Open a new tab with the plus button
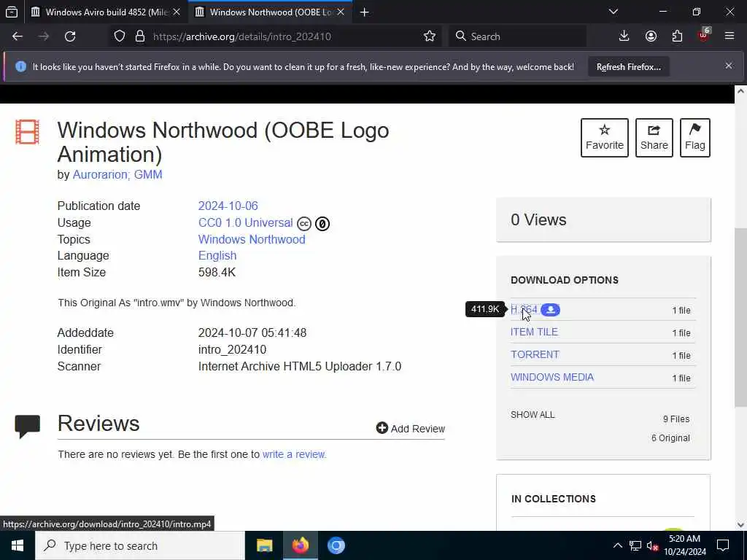Image resolution: width=747 pixels, height=560 pixels. (365, 12)
